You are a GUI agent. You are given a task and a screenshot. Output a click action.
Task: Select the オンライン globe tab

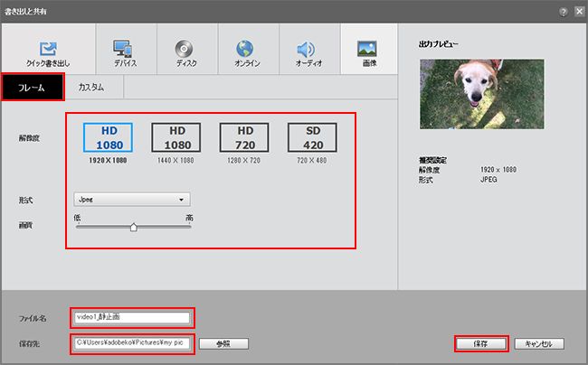click(248, 50)
